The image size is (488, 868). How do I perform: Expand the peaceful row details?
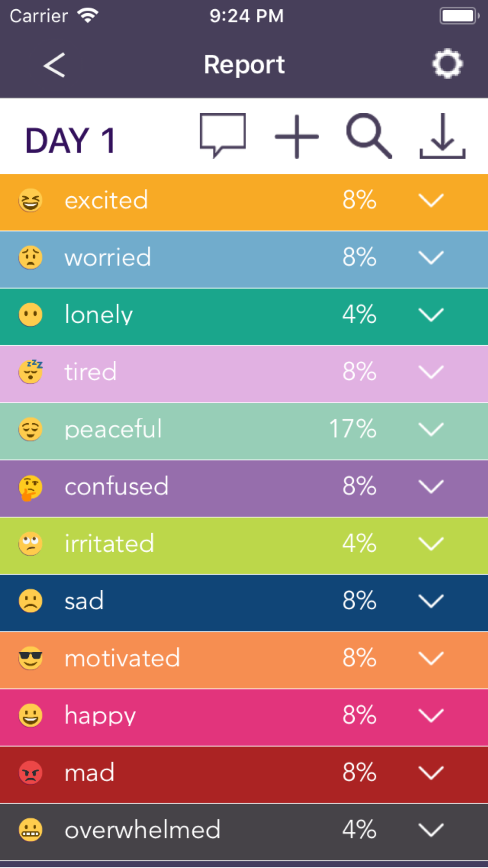click(x=431, y=430)
